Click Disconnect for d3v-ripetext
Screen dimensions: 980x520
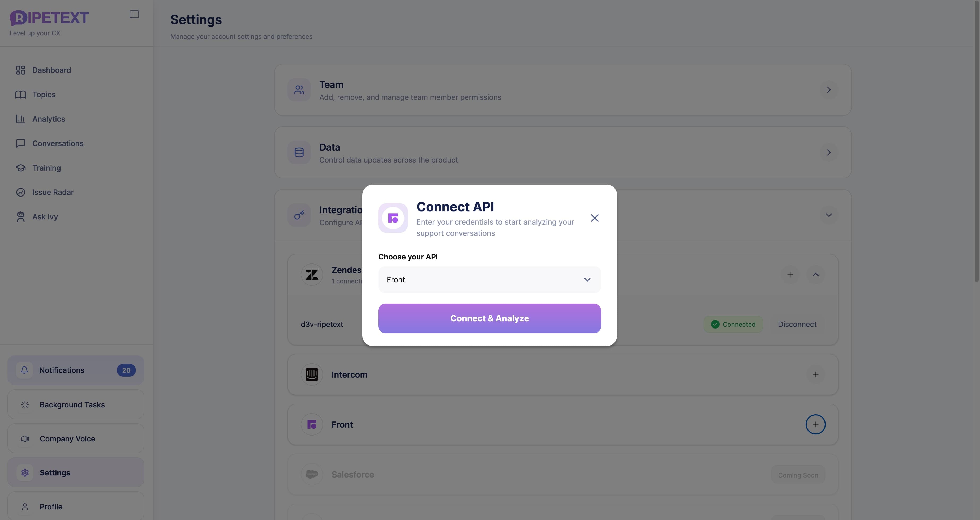pyautogui.click(x=797, y=324)
